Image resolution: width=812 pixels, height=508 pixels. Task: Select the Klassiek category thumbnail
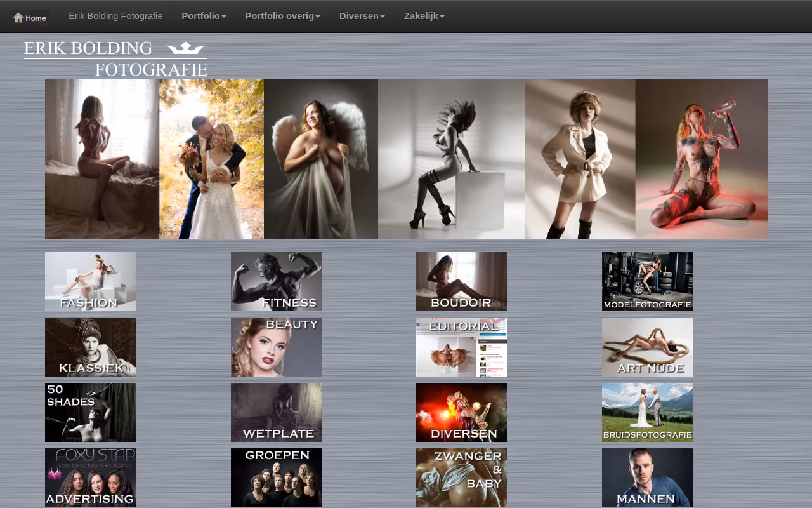(90, 347)
